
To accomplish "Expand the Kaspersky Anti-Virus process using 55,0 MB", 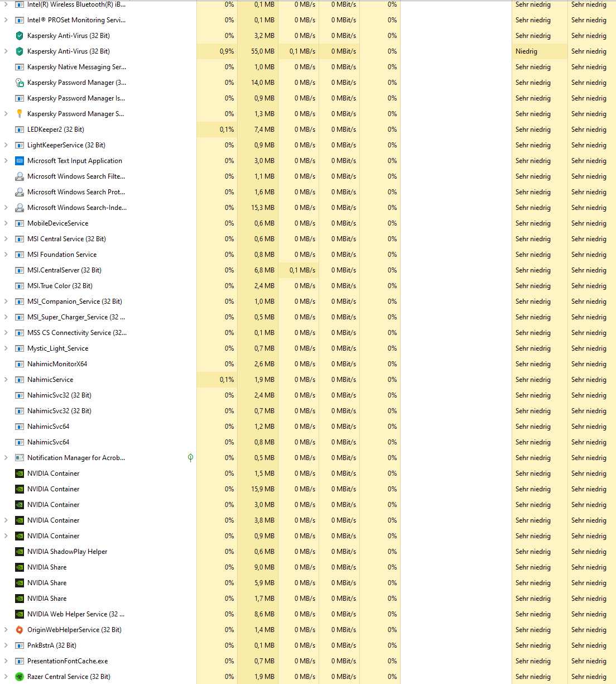I will [6, 51].
